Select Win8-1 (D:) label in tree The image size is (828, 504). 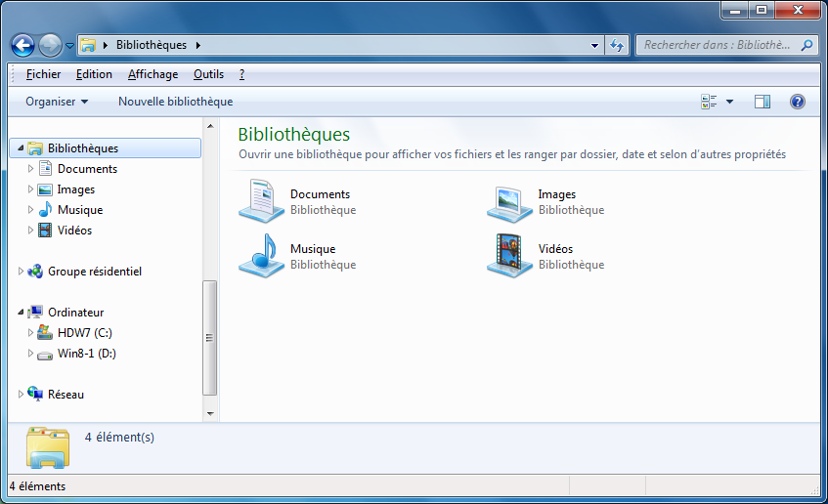87,354
